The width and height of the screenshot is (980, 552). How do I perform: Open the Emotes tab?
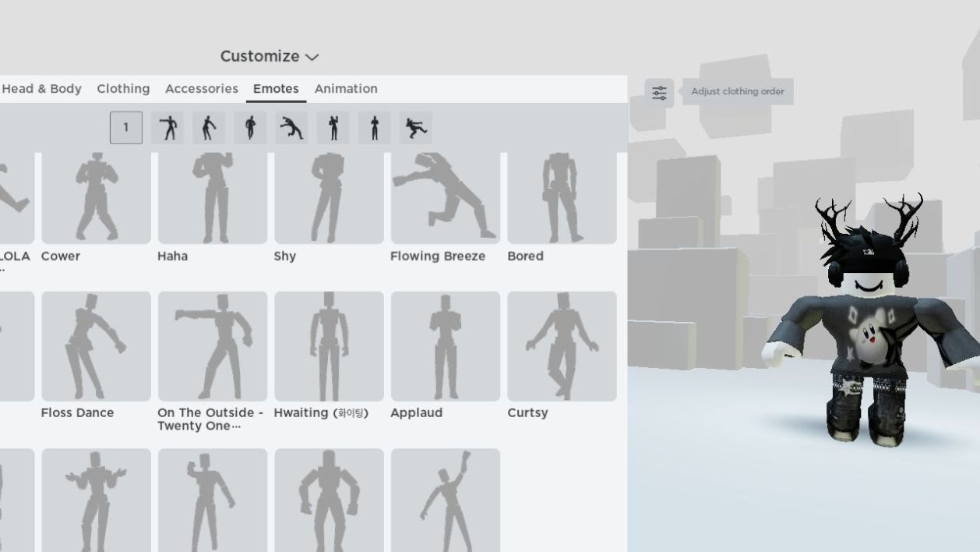(x=276, y=89)
